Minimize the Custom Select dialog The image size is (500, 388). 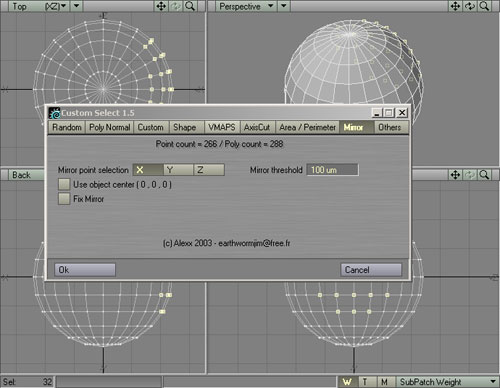coord(376,113)
